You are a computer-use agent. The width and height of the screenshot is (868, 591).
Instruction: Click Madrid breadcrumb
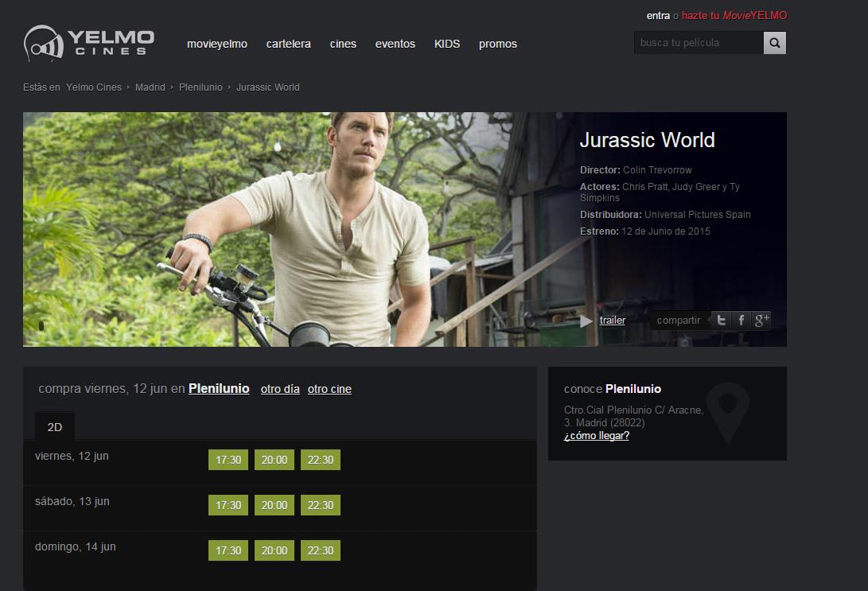tap(150, 87)
